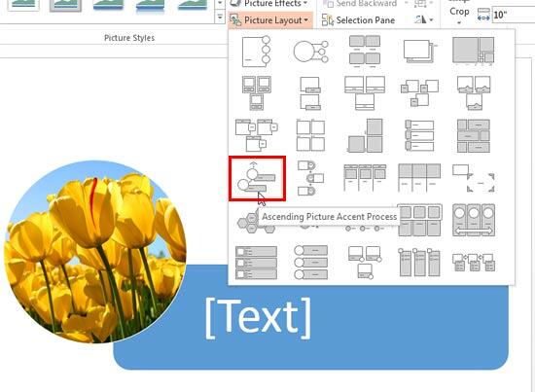Open the Rotate objects dropdown
535x392 pixels.
(424, 19)
